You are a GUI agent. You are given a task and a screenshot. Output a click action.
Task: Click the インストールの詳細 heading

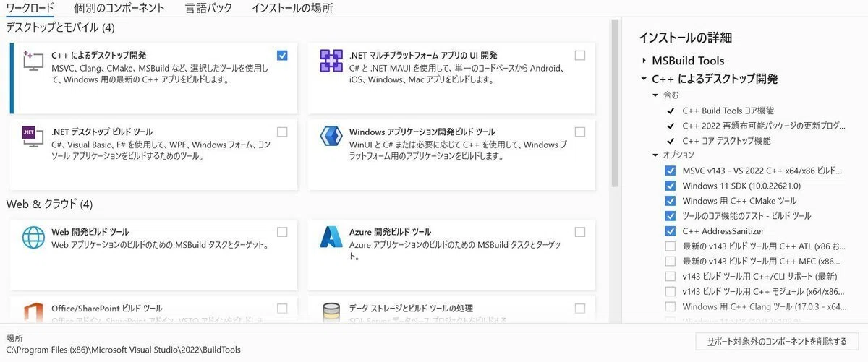pyautogui.click(x=686, y=38)
